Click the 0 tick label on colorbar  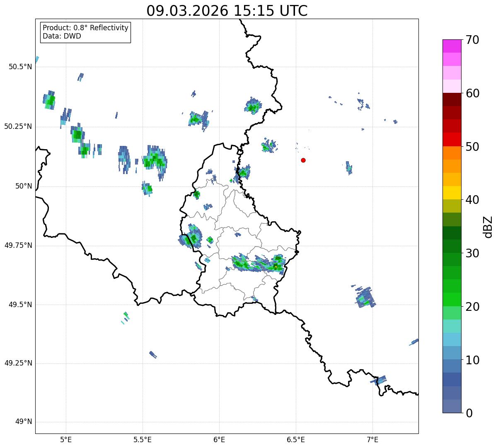click(469, 413)
